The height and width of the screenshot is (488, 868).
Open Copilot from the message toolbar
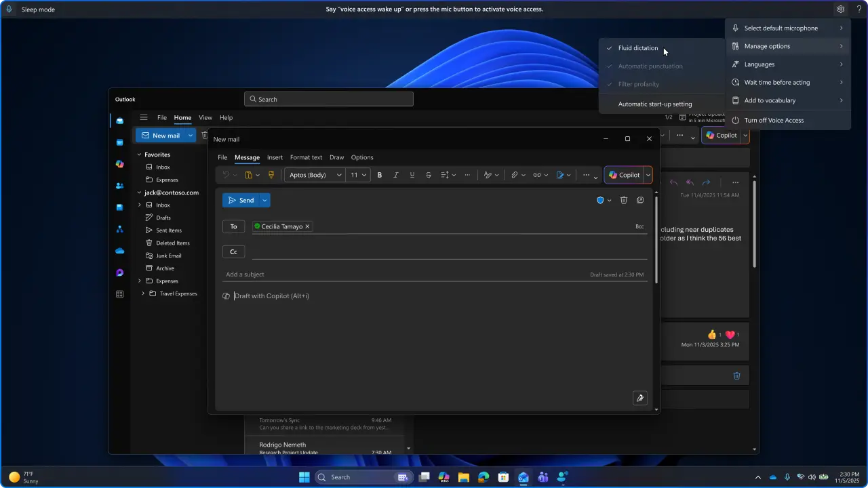pyautogui.click(x=625, y=175)
